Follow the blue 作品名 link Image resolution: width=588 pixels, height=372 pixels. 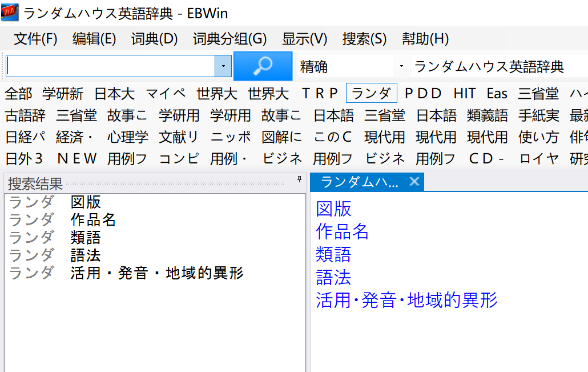343,231
